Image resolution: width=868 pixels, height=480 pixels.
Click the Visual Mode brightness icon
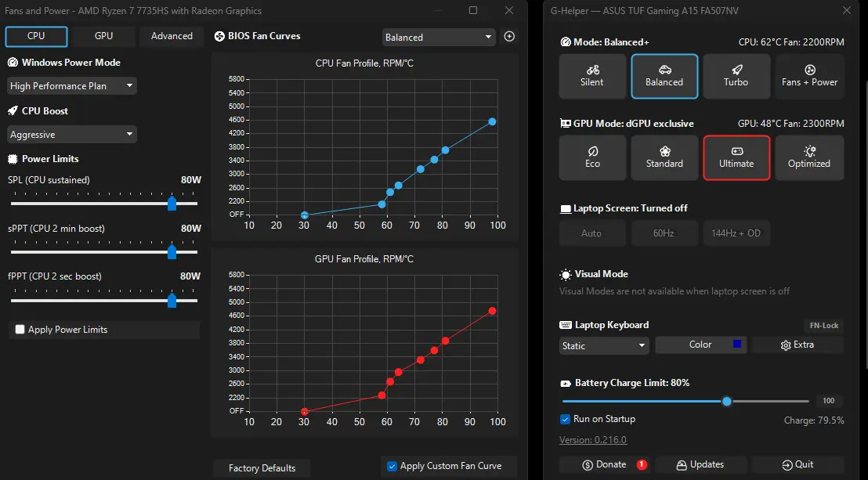[565, 274]
